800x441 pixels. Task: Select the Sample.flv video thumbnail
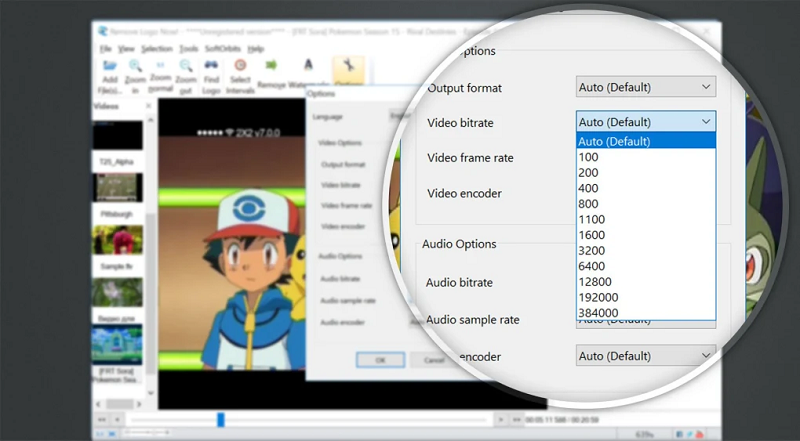[x=117, y=240]
